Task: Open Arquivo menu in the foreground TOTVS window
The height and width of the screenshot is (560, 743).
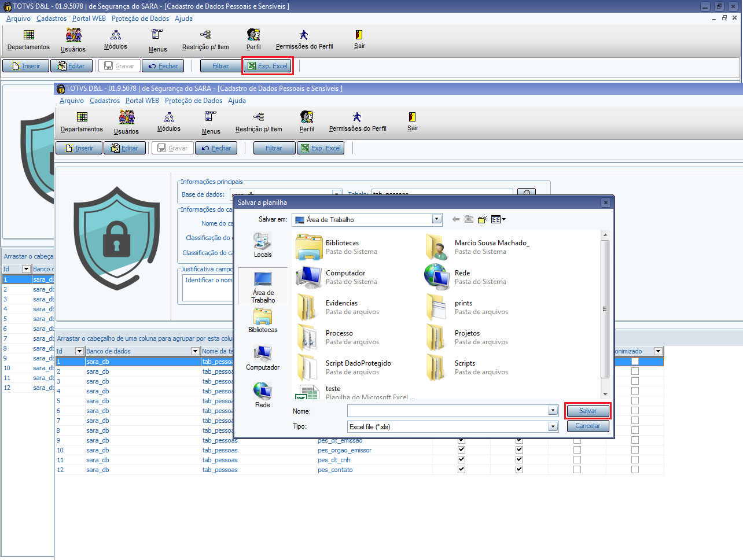Action: [x=72, y=101]
